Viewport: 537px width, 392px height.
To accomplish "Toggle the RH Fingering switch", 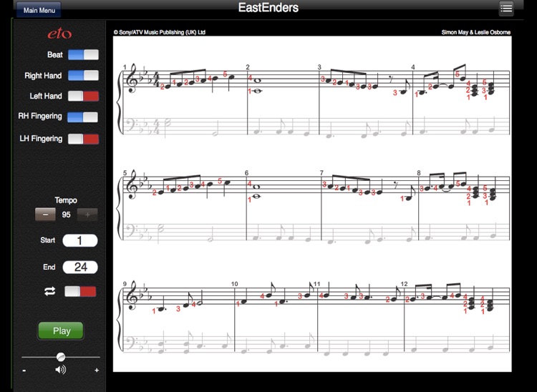I will pos(82,117).
